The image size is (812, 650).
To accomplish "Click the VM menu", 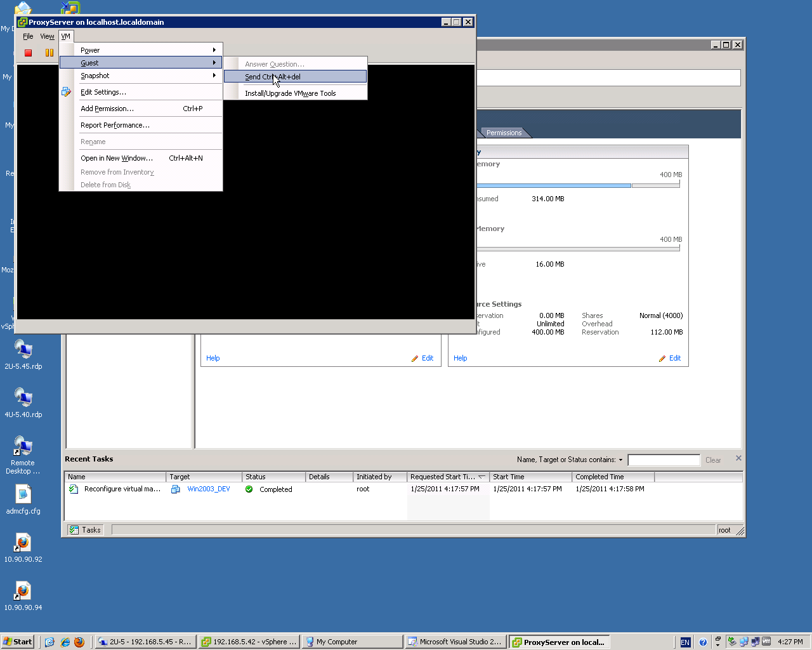I will tap(66, 36).
